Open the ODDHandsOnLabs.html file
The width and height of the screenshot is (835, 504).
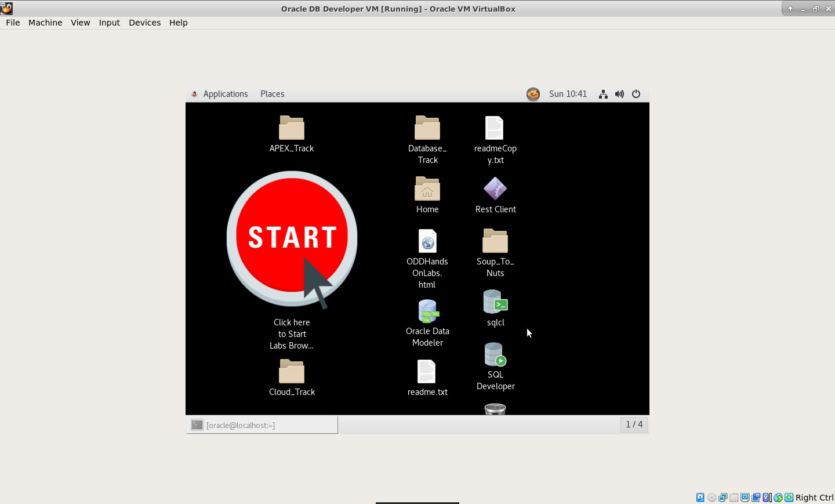point(427,241)
